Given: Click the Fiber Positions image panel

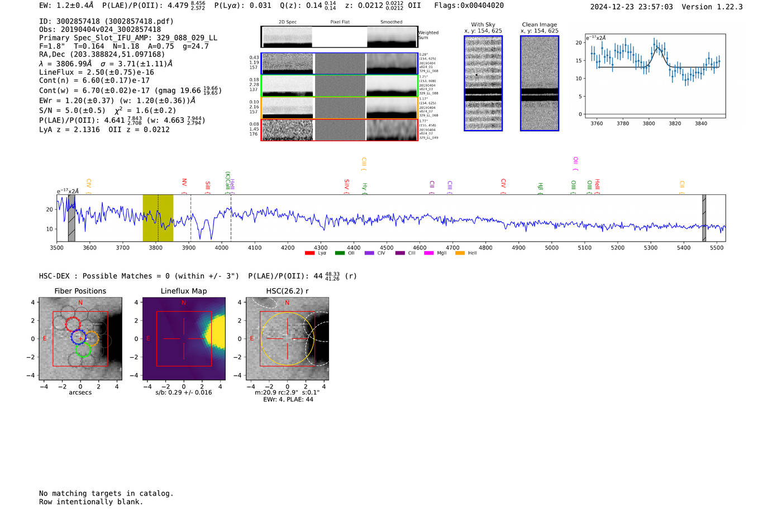Looking at the screenshot, I should (x=80, y=339).
